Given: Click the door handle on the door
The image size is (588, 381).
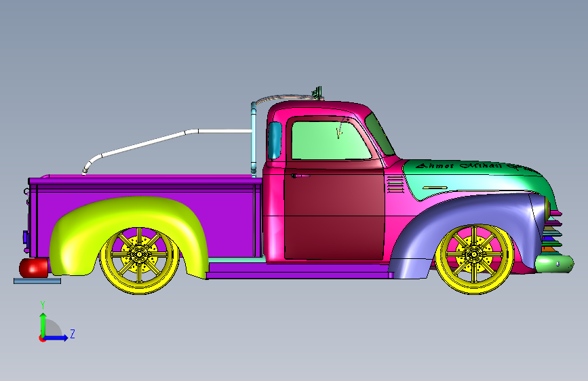Looking at the screenshot, I should coord(300,176).
